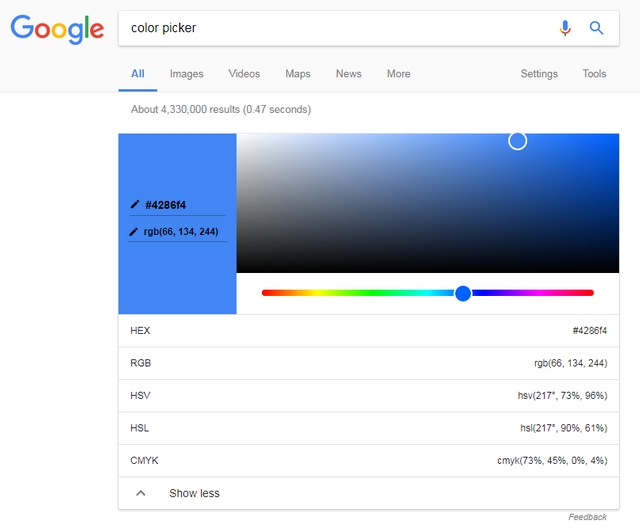Click the circular selector in the color gradient
The image size is (640, 524).
coord(517,141)
